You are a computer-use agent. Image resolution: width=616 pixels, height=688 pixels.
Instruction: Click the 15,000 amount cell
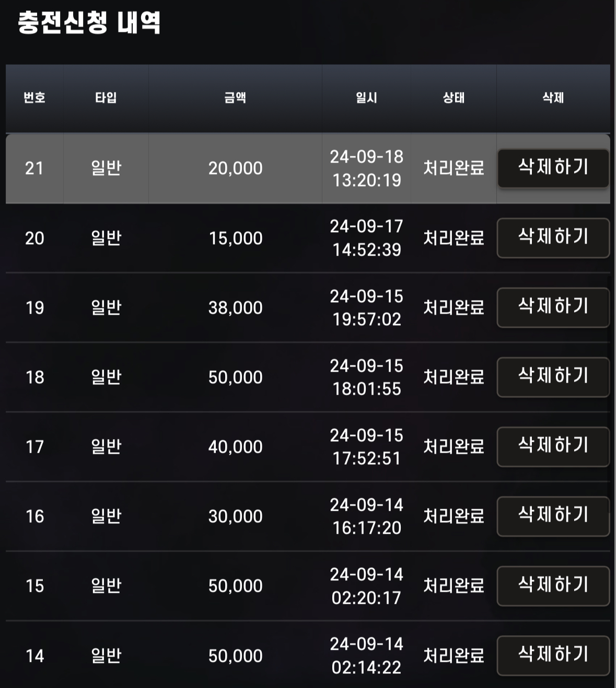[x=235, y=238]
